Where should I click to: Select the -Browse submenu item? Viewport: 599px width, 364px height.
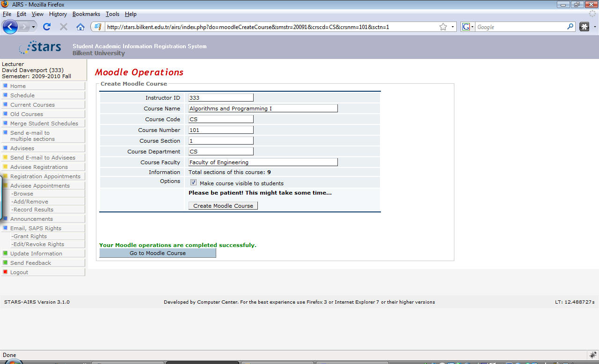(x=47, y=194)
